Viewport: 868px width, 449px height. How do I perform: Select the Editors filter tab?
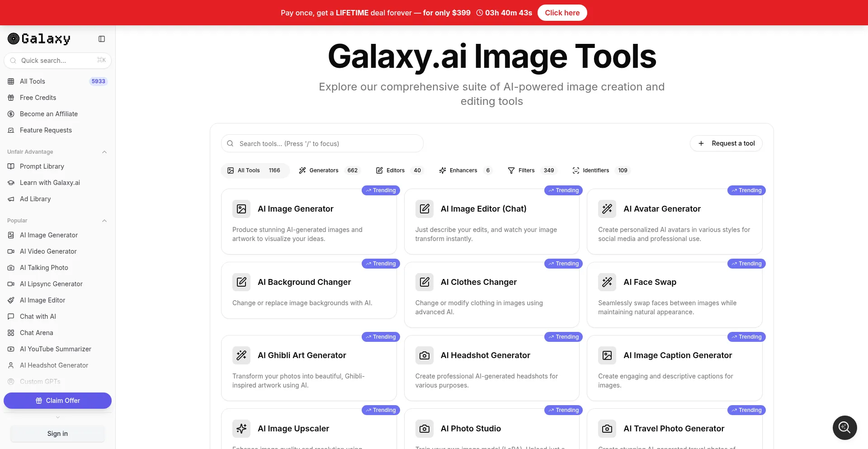(400, 170)
